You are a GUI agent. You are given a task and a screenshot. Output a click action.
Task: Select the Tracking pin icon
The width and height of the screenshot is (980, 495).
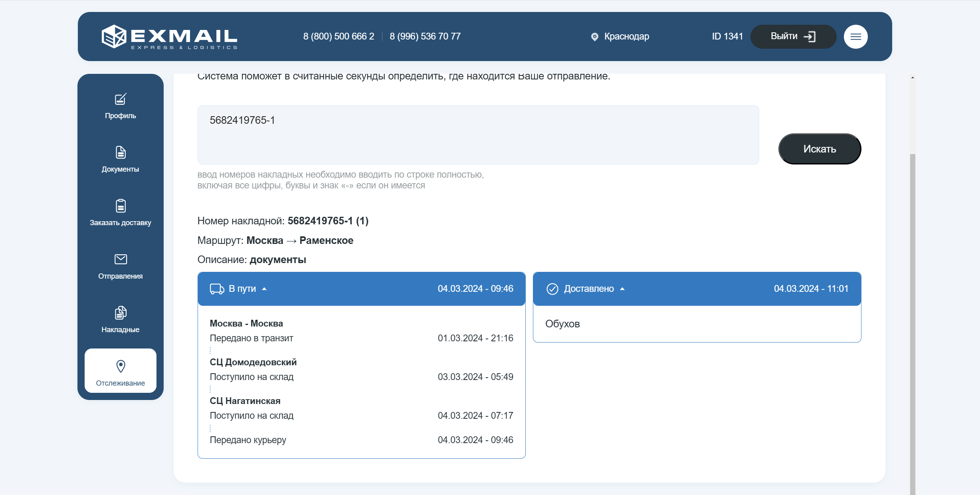point(121,366)
